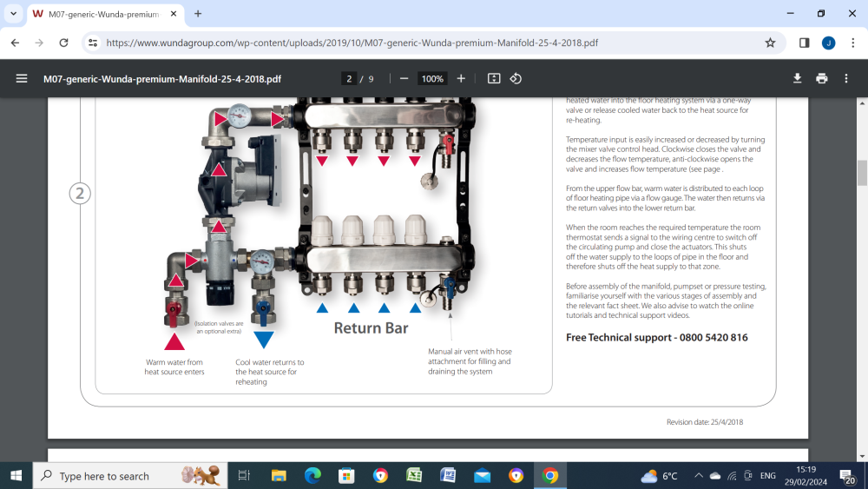This screenshot has width=868, height=489.
Task: View site information icon in address bar
Action: point(93,43)
